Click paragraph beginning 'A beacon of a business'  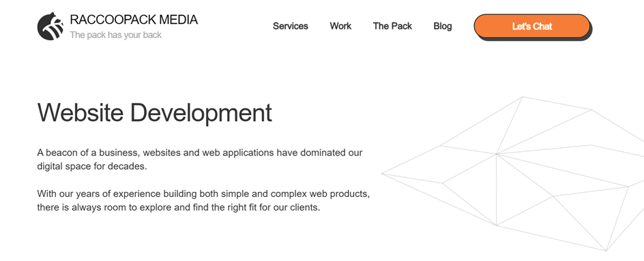pyautogui.click(x=200, y=160)
